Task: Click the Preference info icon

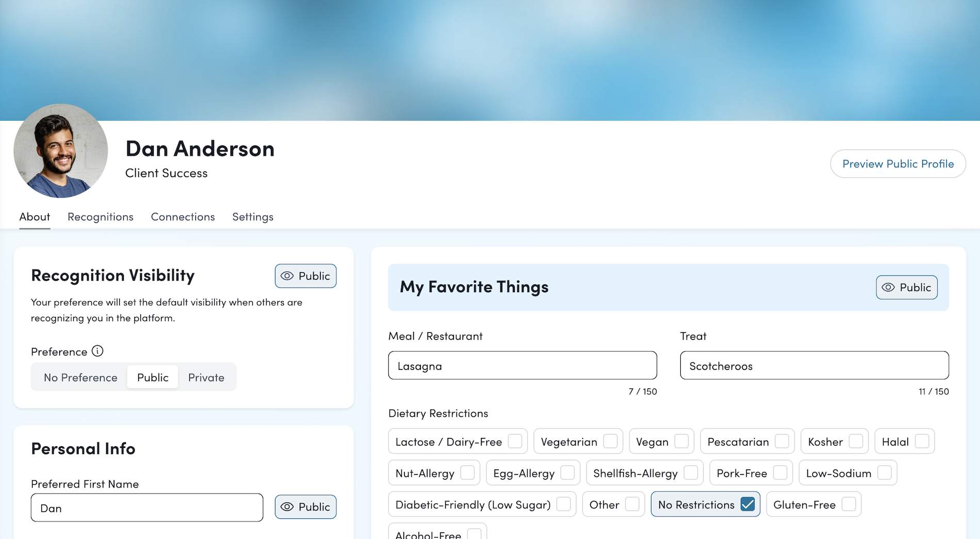Action: click(x=97, y=351)
